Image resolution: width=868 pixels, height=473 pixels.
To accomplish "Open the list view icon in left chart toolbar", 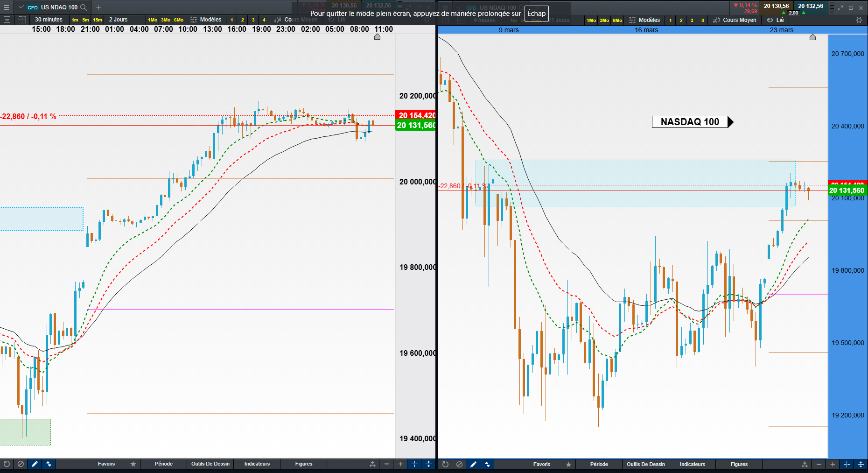I will click(x=7, y=20).
